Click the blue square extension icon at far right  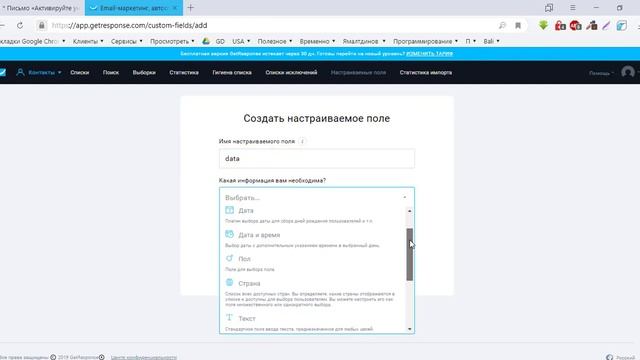pyautogui.click(x=622, y=25)
